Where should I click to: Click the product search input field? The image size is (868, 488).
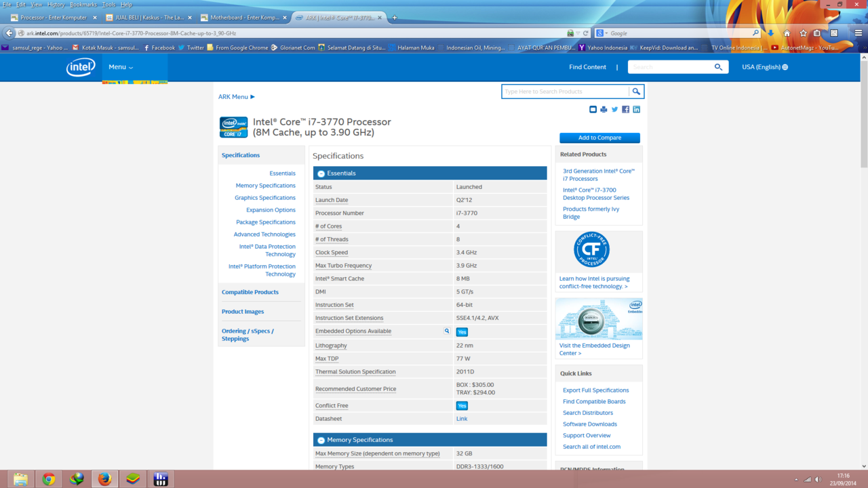[566, 91]
